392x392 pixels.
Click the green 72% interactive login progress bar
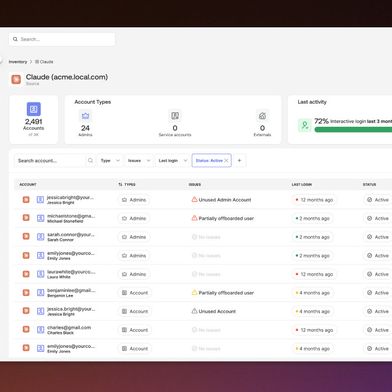[x=353, y=129]
